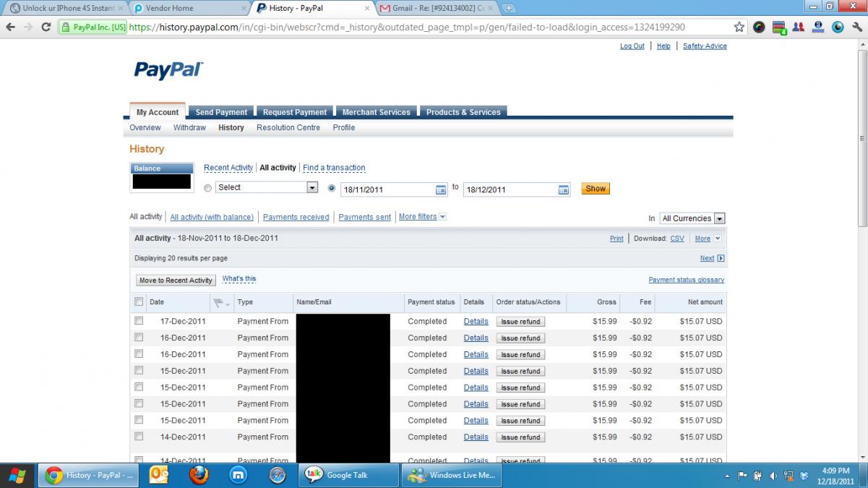Download the history as CSV
The width and height of the screenshot is (868, 488).
click(677, 239)
